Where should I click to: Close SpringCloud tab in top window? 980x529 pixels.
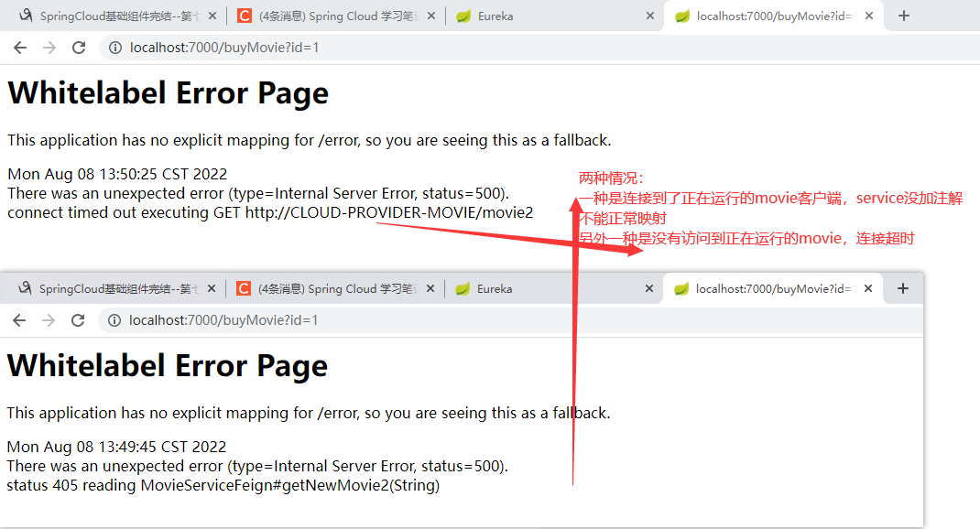click(x=212, y=16)
